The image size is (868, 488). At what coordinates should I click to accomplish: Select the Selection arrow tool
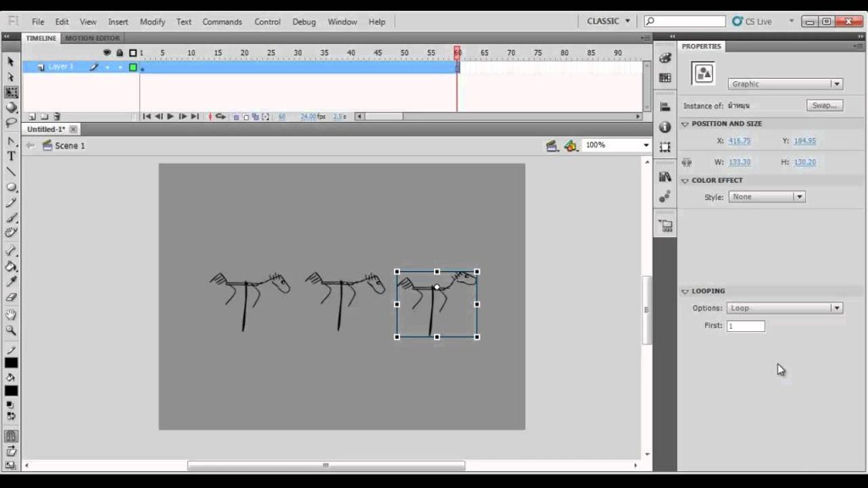(10, 61)
